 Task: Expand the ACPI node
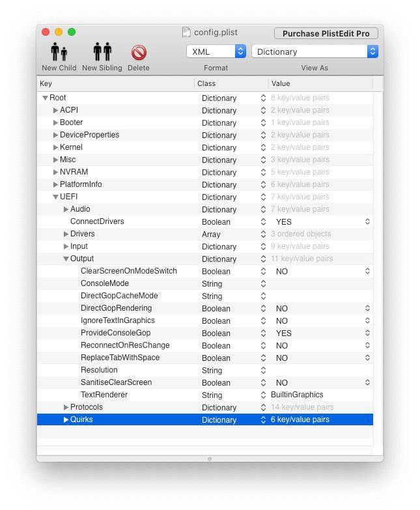pos(55,110)
